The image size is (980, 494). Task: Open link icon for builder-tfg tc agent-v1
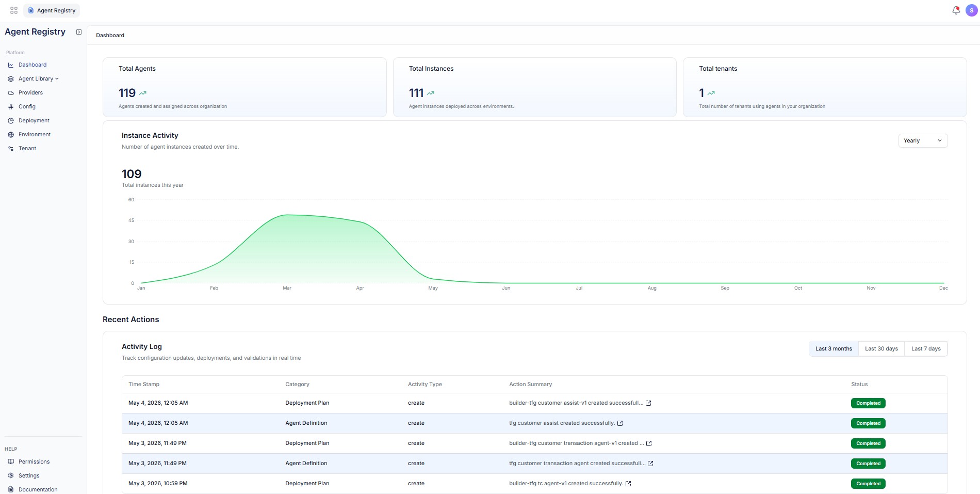(x=628, y=484)
